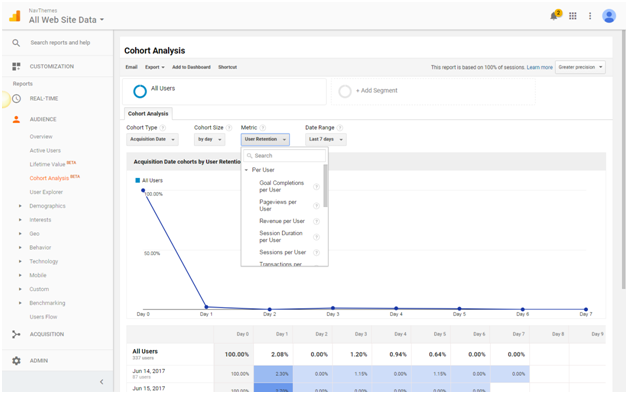Click help icon for Revenue per User
This screenshot has width=628, height=394.
[316, 221]
